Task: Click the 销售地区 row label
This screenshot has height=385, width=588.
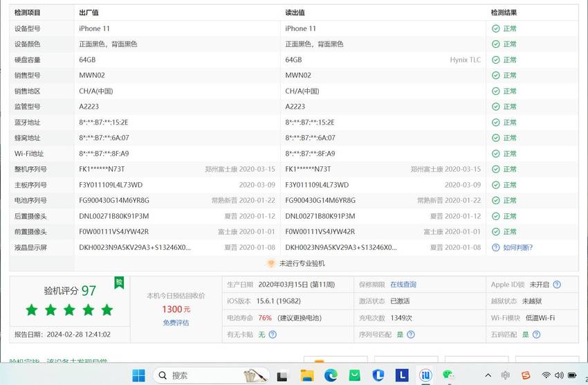Action: click(x=28, y=91)
